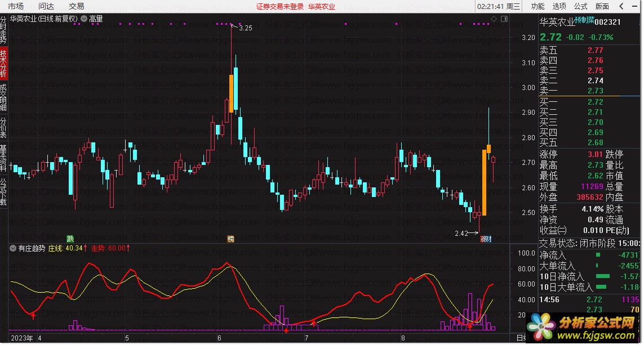Click the 3.25 high price label
Viewport: 644px width, 345px height.
point(246,28)
